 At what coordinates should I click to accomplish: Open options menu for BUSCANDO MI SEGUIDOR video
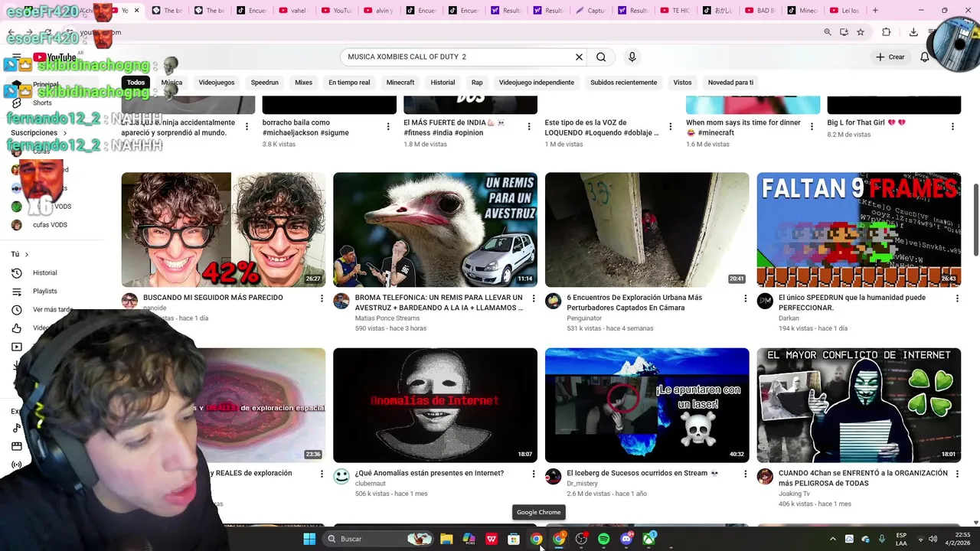(x=322, y=298)
